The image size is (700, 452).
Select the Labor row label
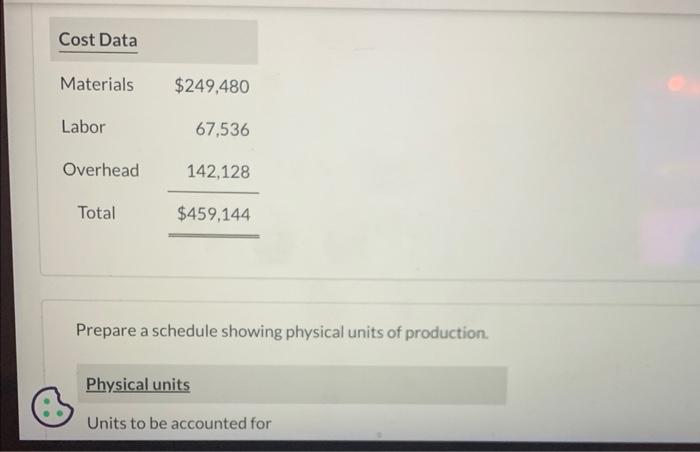pyautogui.click(x=83, y=127)
